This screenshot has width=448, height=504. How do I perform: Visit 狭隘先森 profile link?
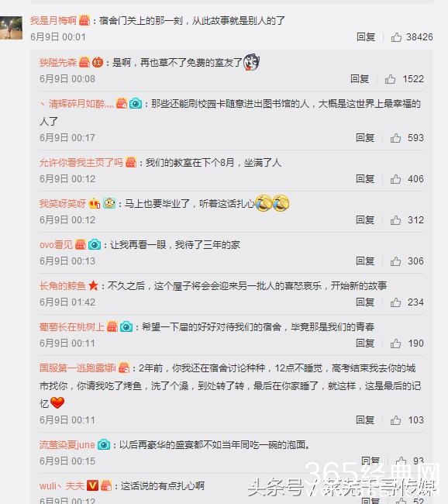(58, 62)
